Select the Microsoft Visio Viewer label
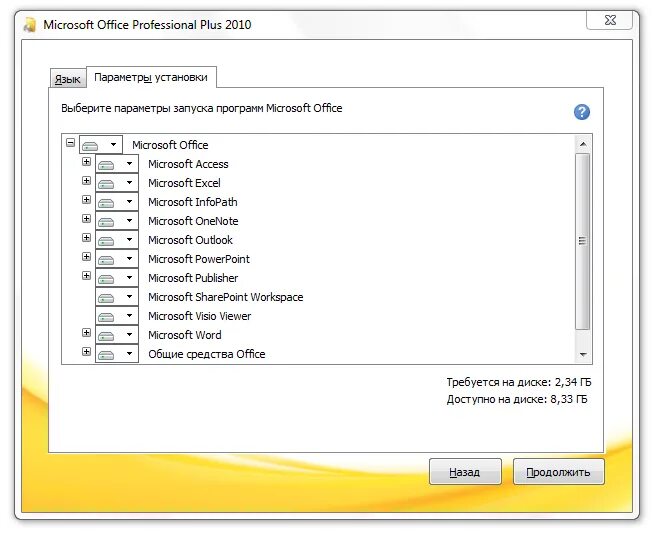Screen dimensions: 655x534 [200, 316]
